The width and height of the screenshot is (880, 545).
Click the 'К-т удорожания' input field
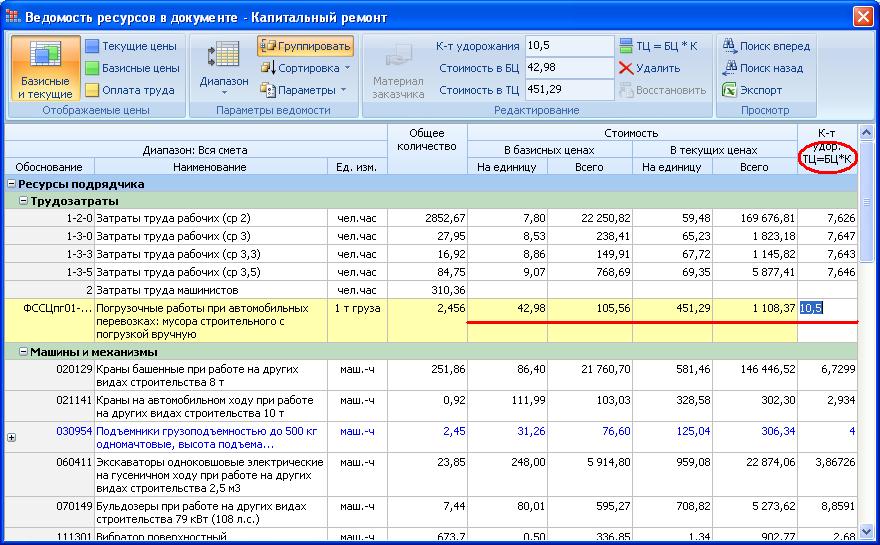[568, 46]
